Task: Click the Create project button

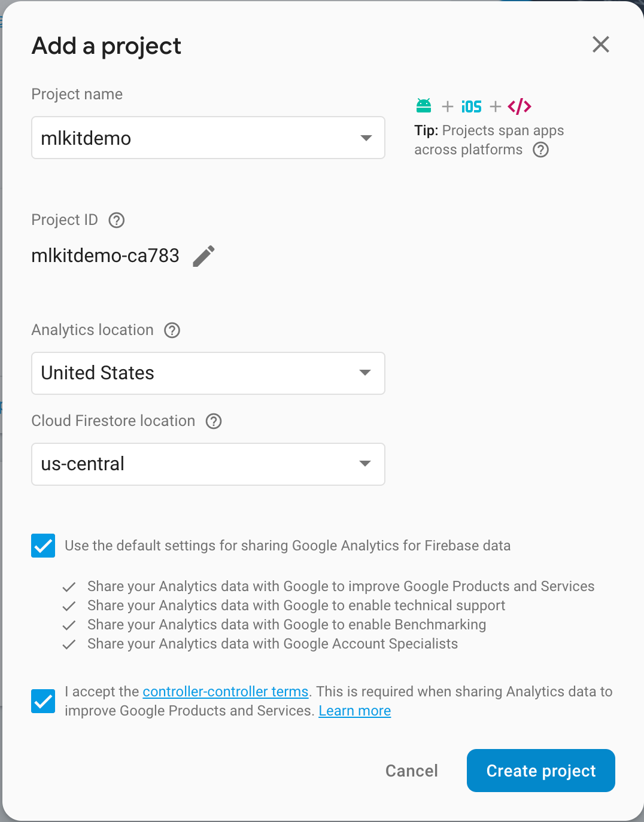Action: pos(541,771)
